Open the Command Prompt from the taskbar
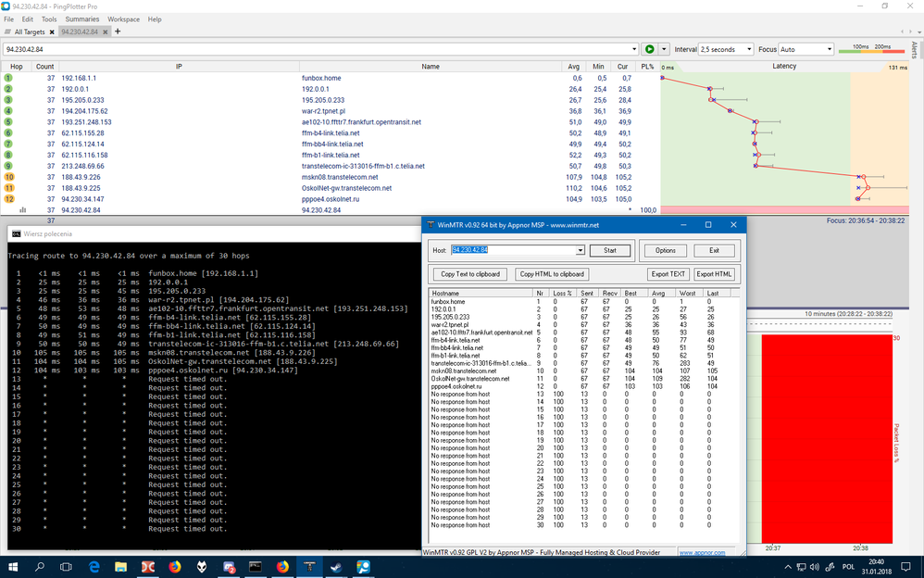This screenshot has width=924, height=578. tap(256, 566)
